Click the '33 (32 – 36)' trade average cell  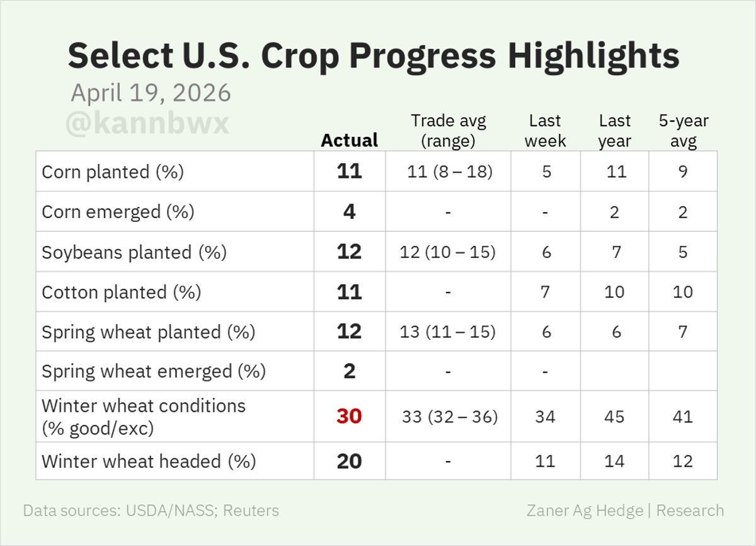point(448,417)
